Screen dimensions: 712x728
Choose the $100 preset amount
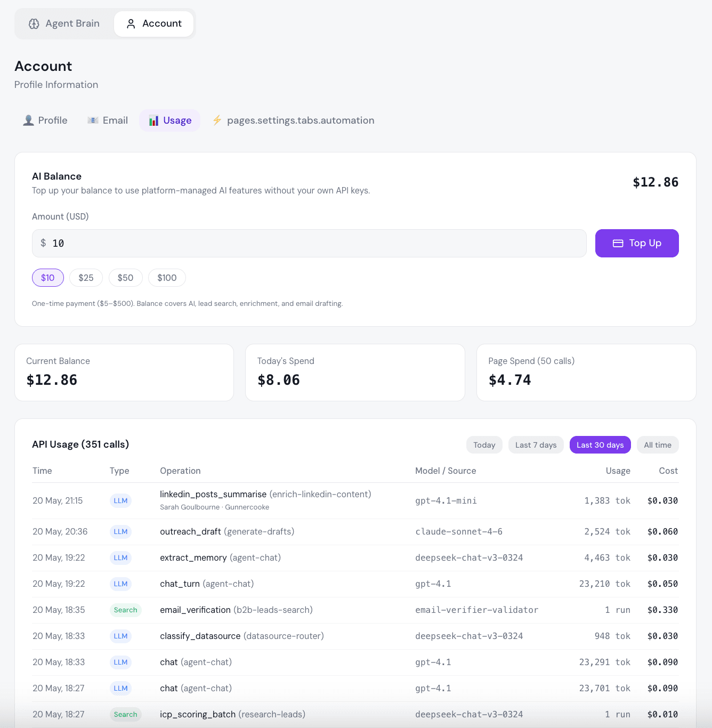coord(167,278)
